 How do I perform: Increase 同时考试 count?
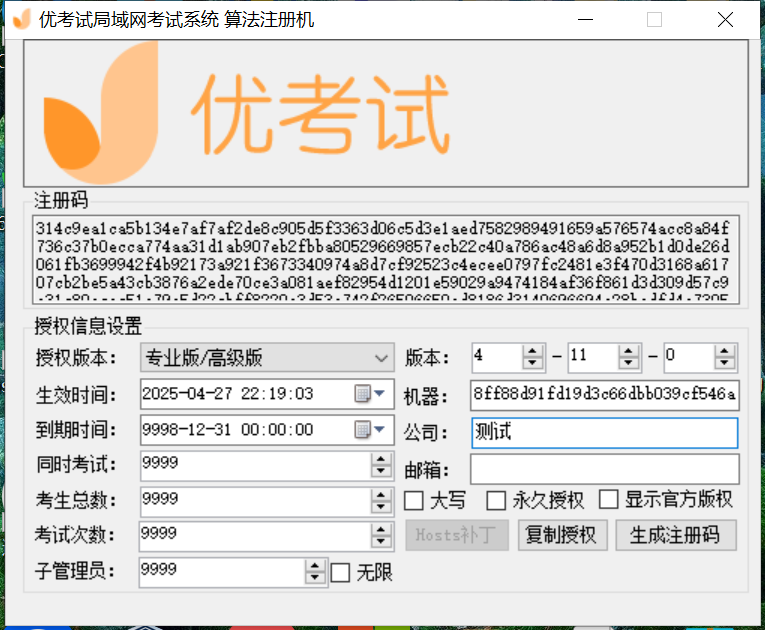pos(381,459)
